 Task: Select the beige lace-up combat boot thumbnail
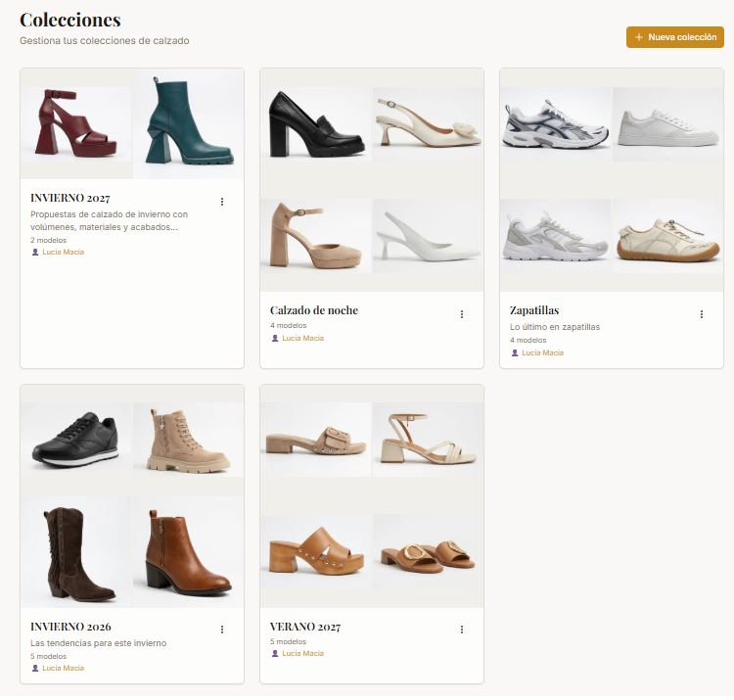pyautogui.click(x=188, y=440)
